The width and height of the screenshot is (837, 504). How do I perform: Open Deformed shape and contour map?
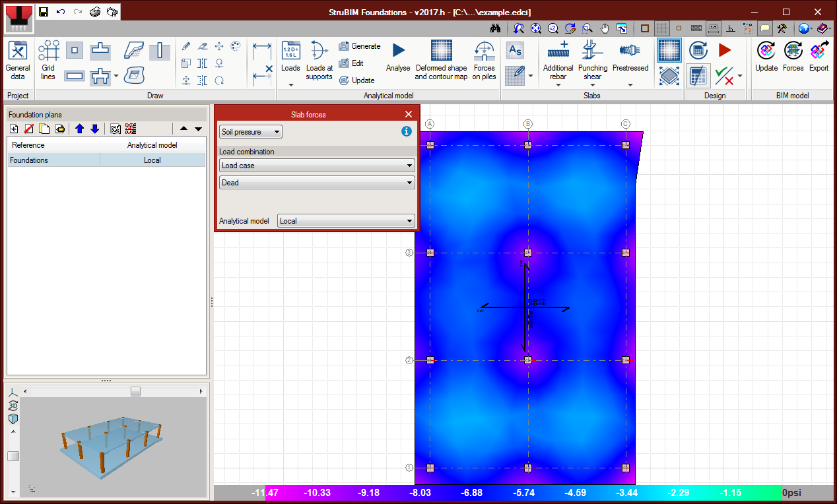point(441,61)
